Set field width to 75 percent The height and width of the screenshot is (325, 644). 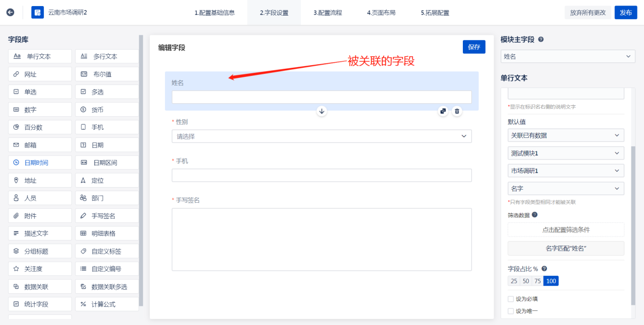click(x=538, y=281)
